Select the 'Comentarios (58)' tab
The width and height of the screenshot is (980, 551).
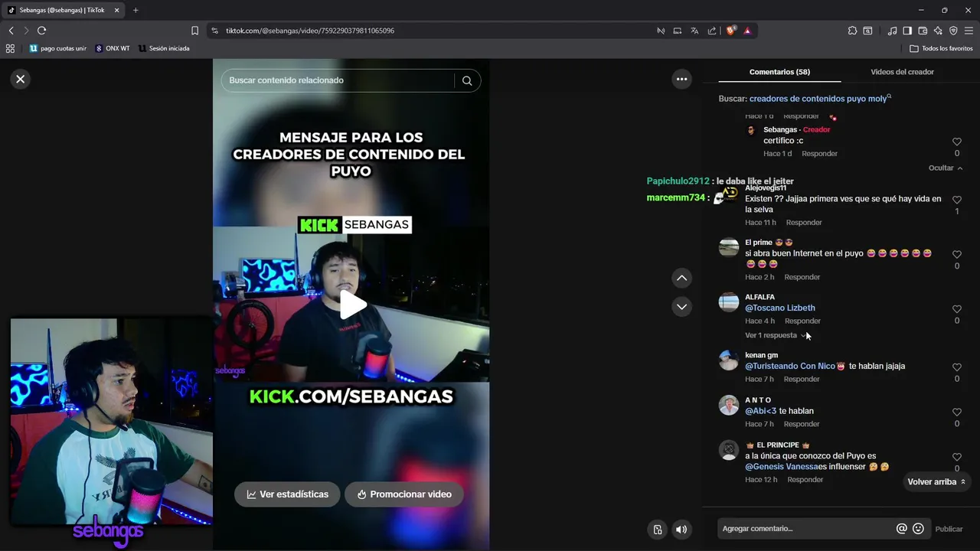pyautogui.click(x=779, y=72)
